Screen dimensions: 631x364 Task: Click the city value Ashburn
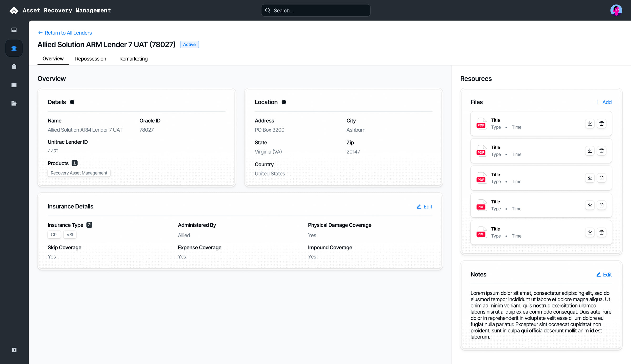click(x=356, y=130)
